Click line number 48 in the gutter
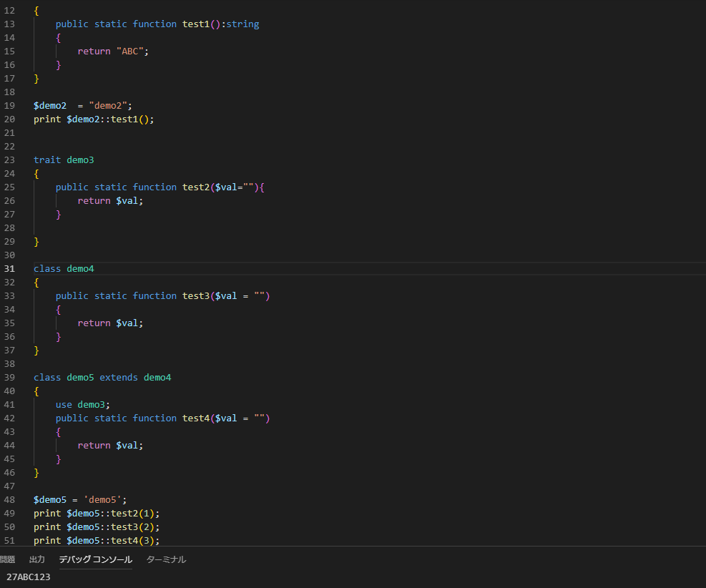Image resolution: width=706 pixels, height=588 pixels. tap(9, 500)
